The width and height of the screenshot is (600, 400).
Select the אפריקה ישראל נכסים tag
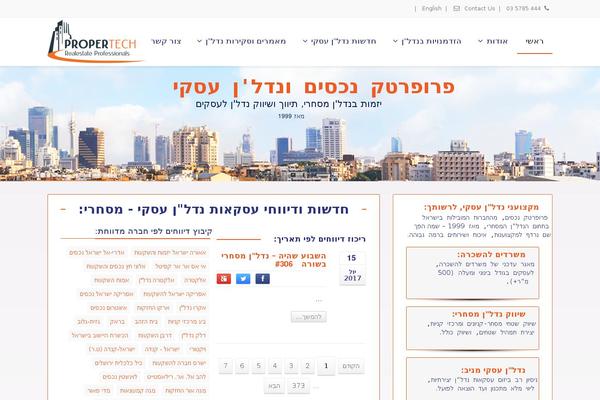click(x=107, y=294)
